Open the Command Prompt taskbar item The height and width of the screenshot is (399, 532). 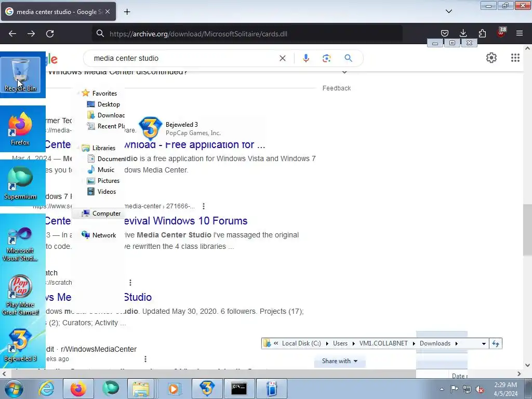pyautogui.click(x=239, y=389)
